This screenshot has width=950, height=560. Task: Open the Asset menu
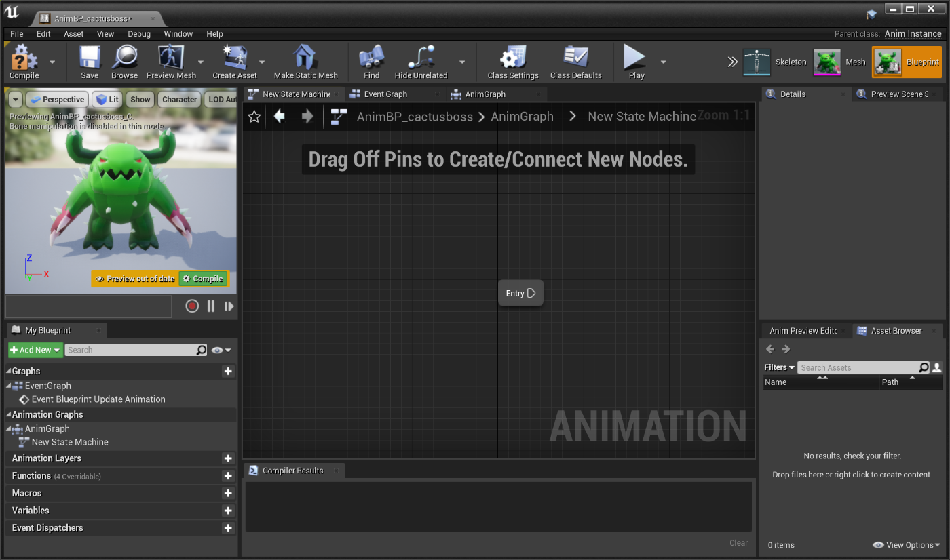pos(74,34)
